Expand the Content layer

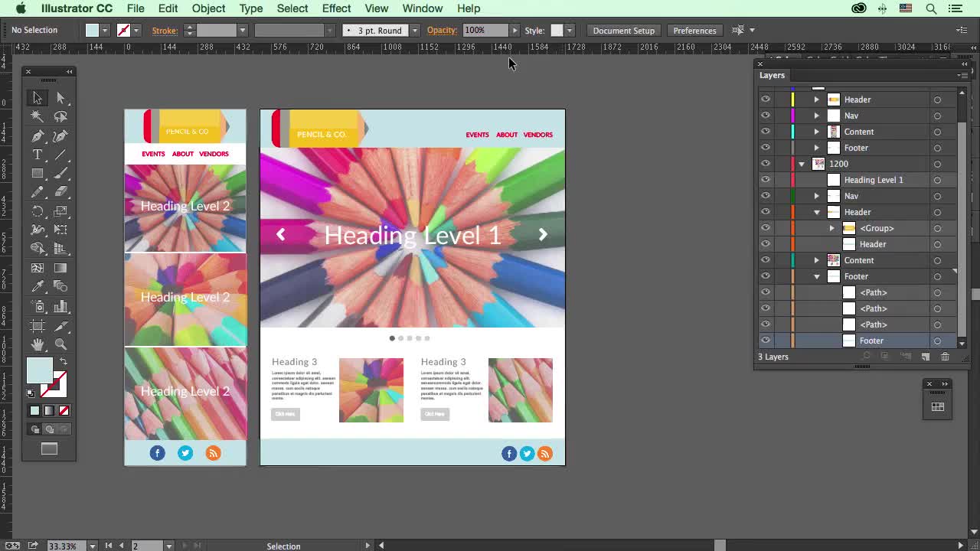click(816, 132)
